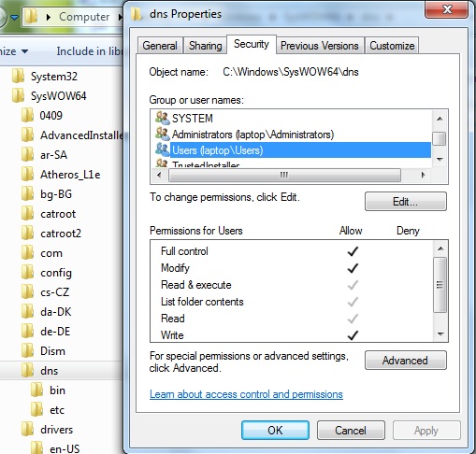This screenshot has height=454, width=476.
Task: Click the Advanced button
Action: 406,361
